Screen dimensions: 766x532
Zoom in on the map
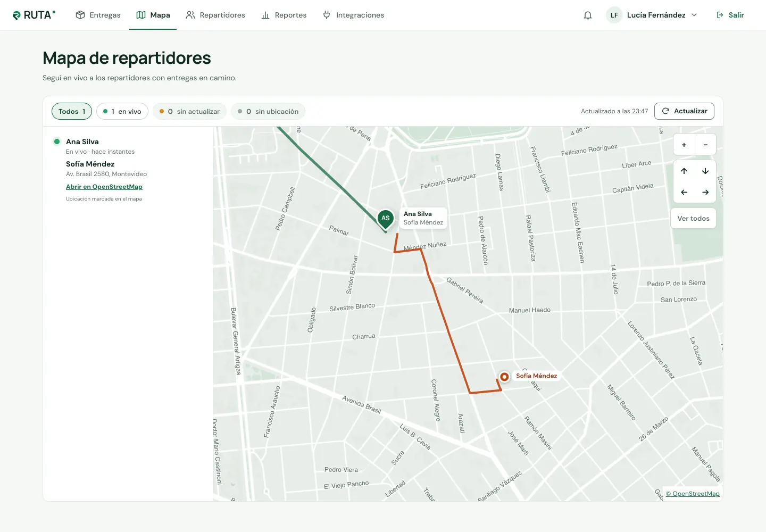pos(684,144)
